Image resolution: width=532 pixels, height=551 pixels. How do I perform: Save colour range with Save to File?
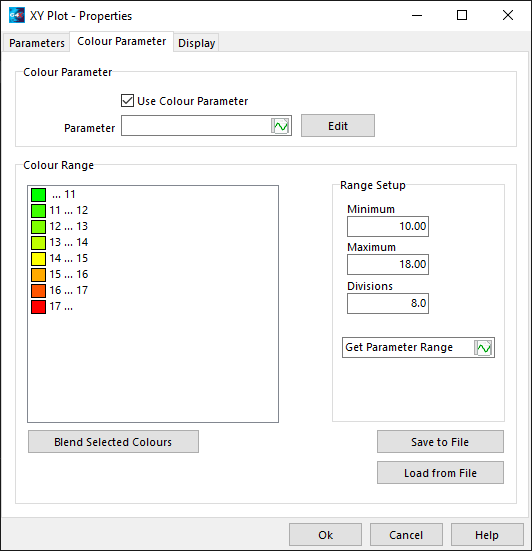point(440,441)
